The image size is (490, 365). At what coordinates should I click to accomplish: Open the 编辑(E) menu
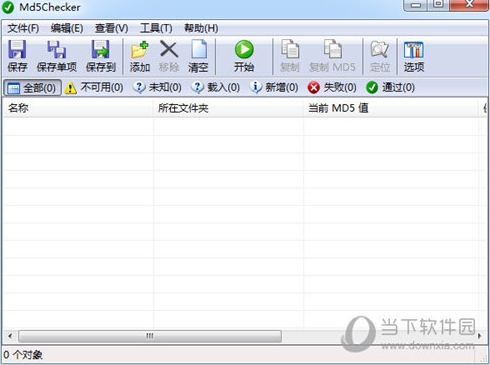[x=67, y=28]
